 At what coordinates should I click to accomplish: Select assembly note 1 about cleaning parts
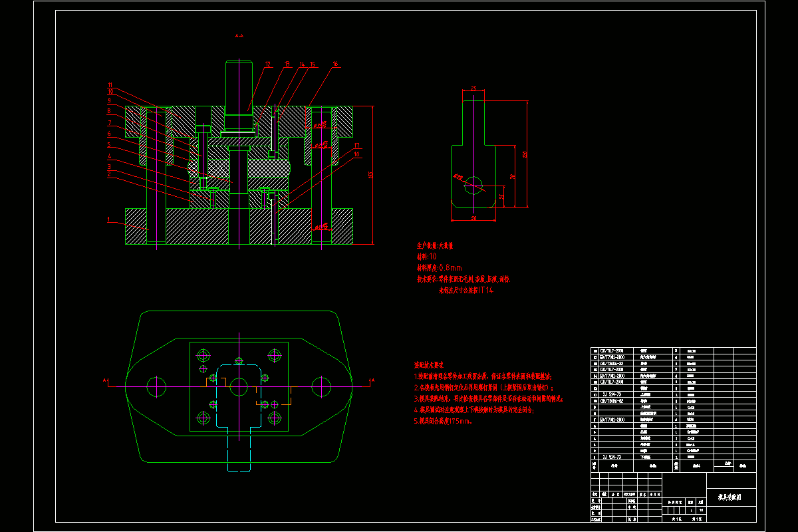click(x=483, y=376)
